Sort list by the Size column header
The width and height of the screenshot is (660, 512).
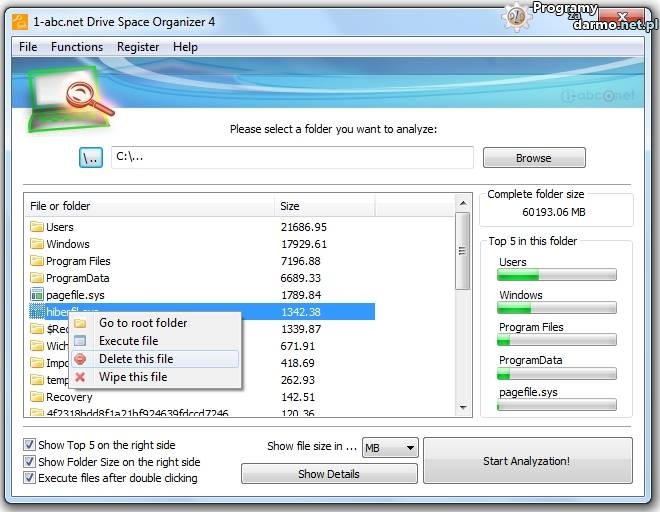(324, 206)
